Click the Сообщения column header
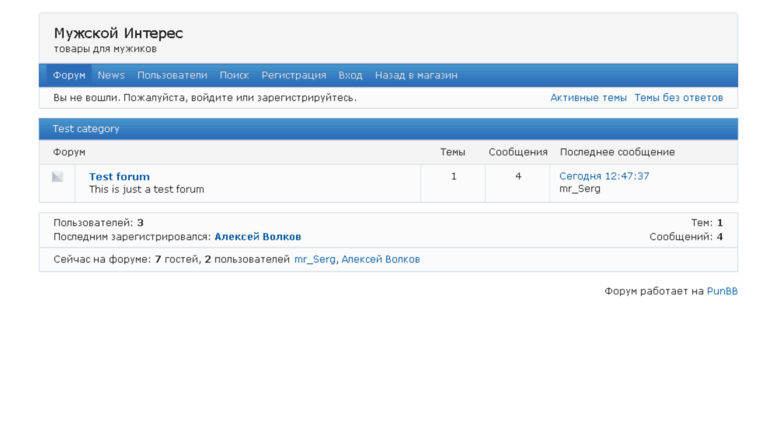The width and height of the screenshot is (777, 423). [518, 152]
